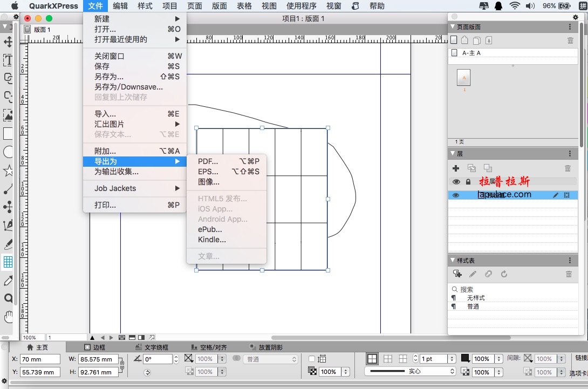The width and height of the screenshot is (588, 389).
Task: Click the blank single page icon
Action: (454, 40)
